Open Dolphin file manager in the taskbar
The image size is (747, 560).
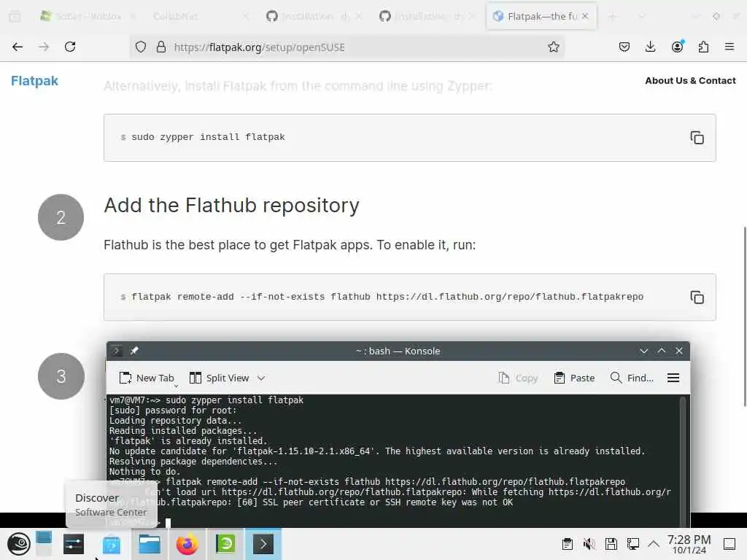[x=149, y=544]
